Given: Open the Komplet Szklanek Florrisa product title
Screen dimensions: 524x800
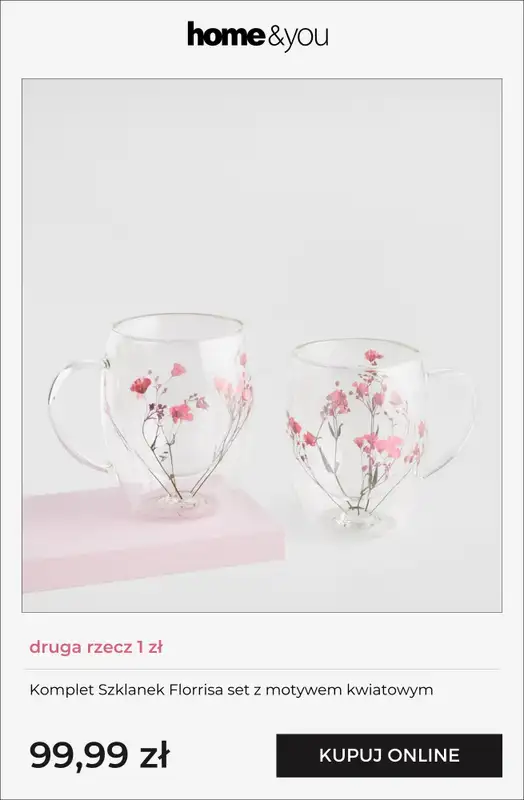Looking at the screenshot, I should (231, 690).
